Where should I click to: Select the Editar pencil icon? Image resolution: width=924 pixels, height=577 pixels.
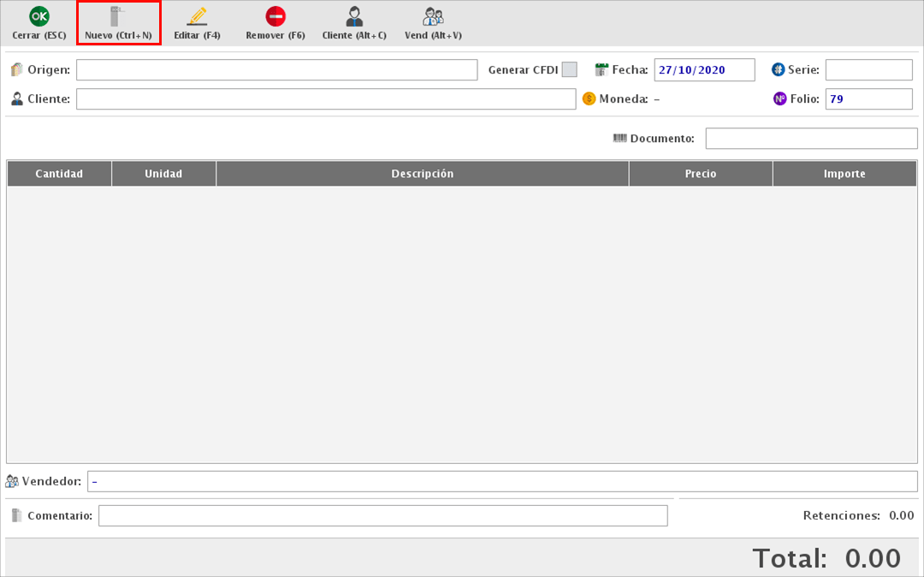click(x=197, y=16)
